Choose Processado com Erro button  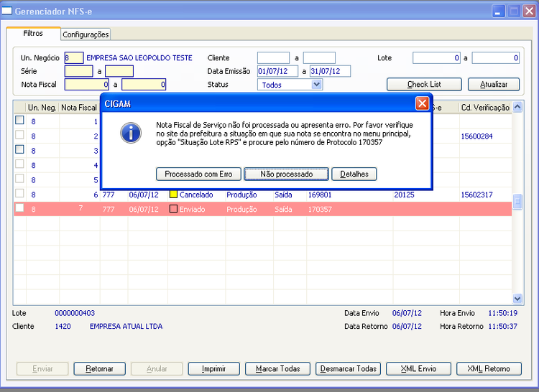198,174
